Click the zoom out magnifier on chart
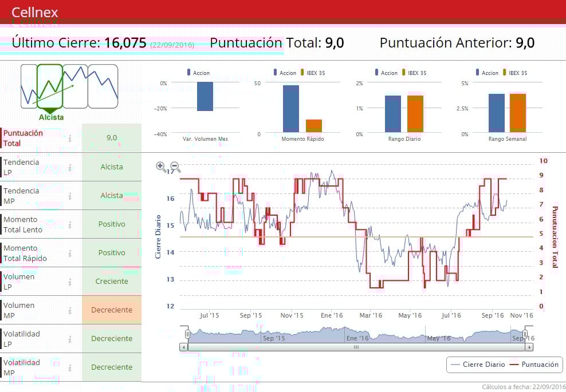Viewport: 566px width, 392px height. pyautogui.click(x=175, y=167)
